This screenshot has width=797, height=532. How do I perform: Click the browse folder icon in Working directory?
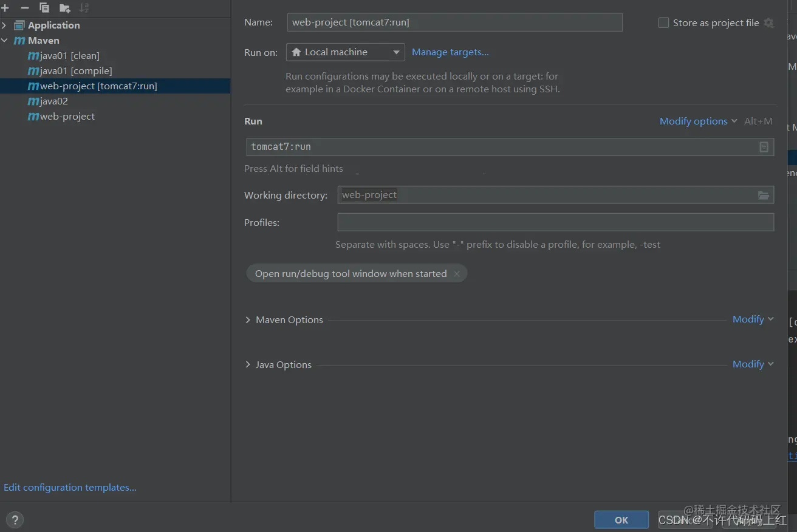point(764,195)
